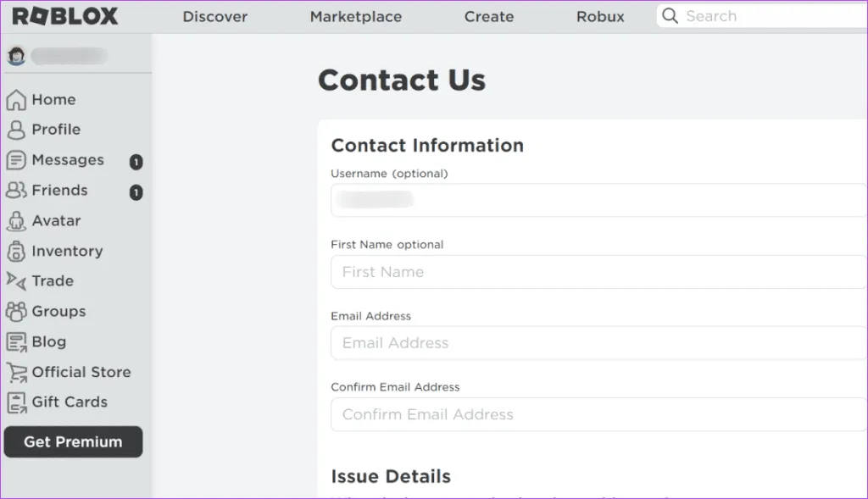Open the Discover menu item
This screenshot has width=868, height=499.
click(x=215, y=16)
